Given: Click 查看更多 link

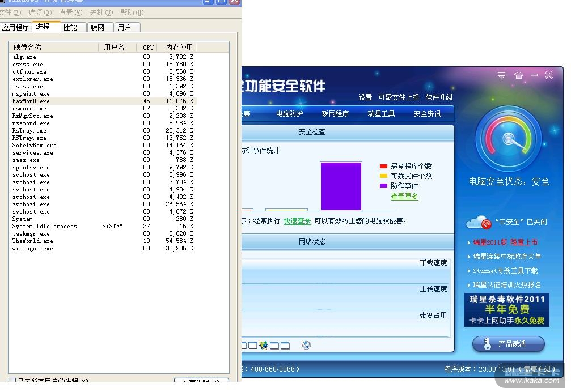Looking at the screenshot, I should click(x=405, y=197).
